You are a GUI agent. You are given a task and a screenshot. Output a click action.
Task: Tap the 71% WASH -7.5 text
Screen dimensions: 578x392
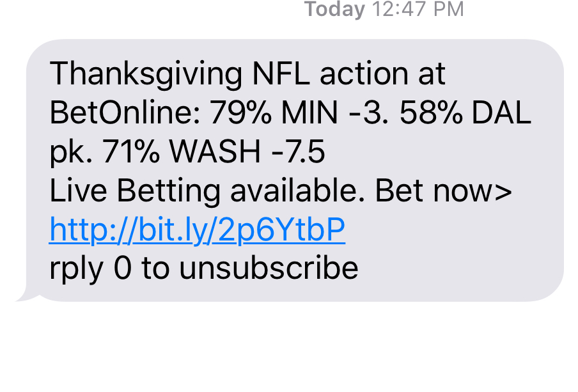point(214,152)
